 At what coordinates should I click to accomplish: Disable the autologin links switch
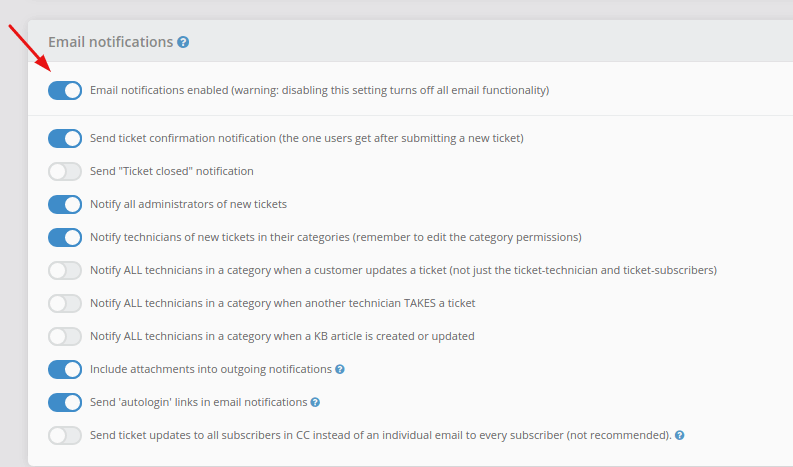click(x=65, y=402)
